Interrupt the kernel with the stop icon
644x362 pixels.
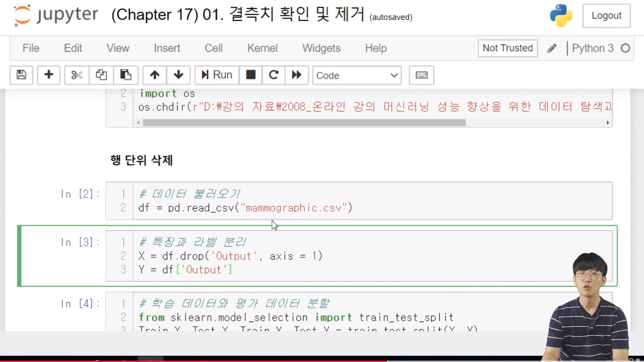coord(251,75)
